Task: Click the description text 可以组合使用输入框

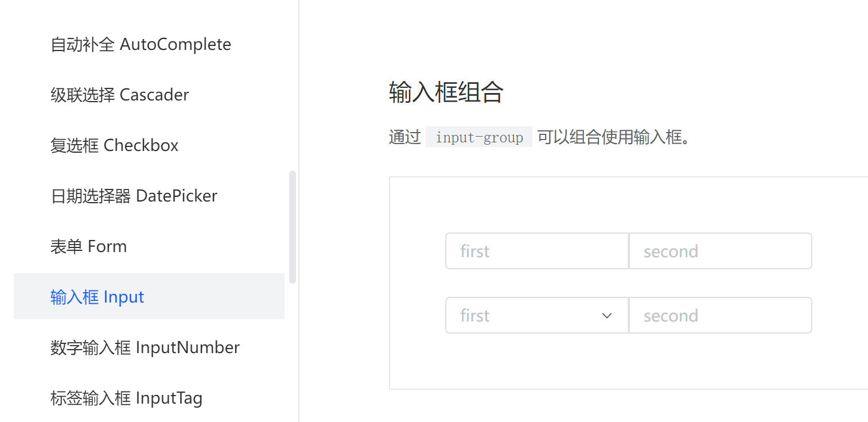Action: coord(613,138)
